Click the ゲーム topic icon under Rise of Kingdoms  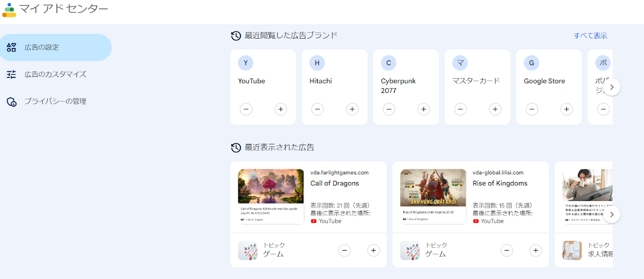point(410,250)
